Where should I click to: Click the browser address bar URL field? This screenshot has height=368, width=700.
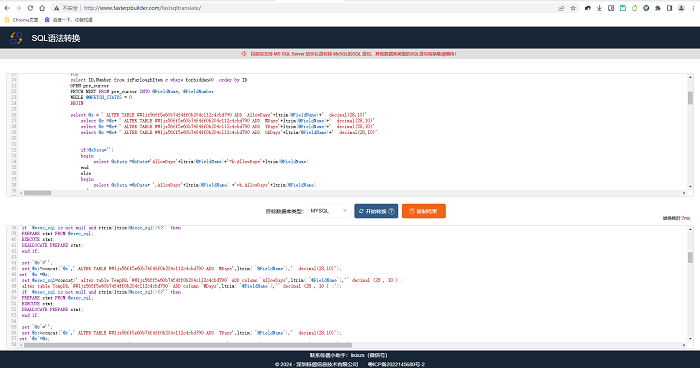point(304,8)
